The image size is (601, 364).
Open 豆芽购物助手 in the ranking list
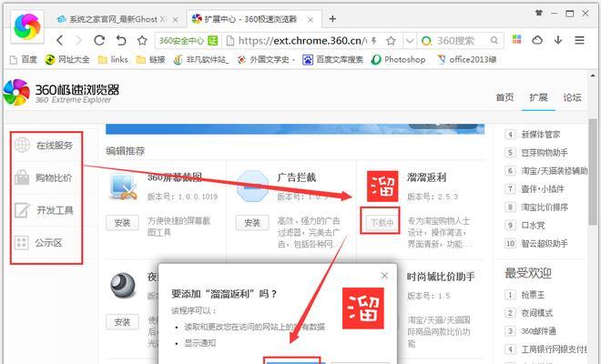[x=545, y=153]
